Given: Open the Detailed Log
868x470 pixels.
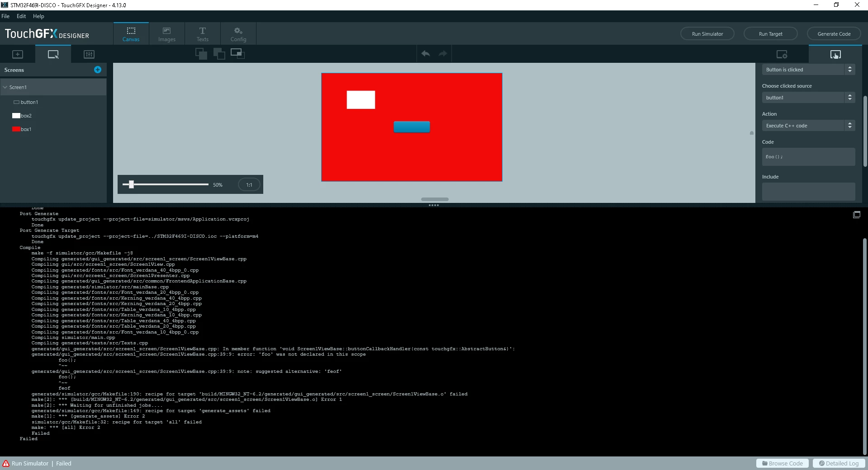Looking at the screenshot, I should [x=839, y=463].
